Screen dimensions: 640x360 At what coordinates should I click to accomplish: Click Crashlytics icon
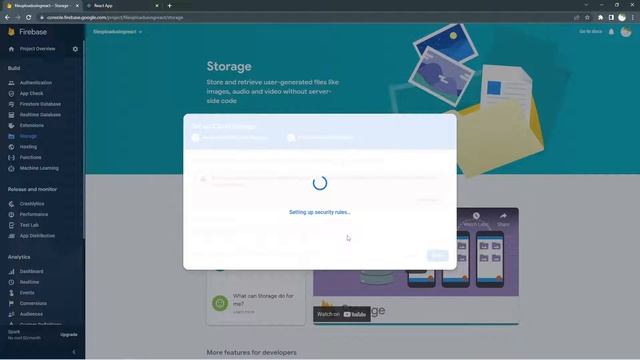coord(11,204)
